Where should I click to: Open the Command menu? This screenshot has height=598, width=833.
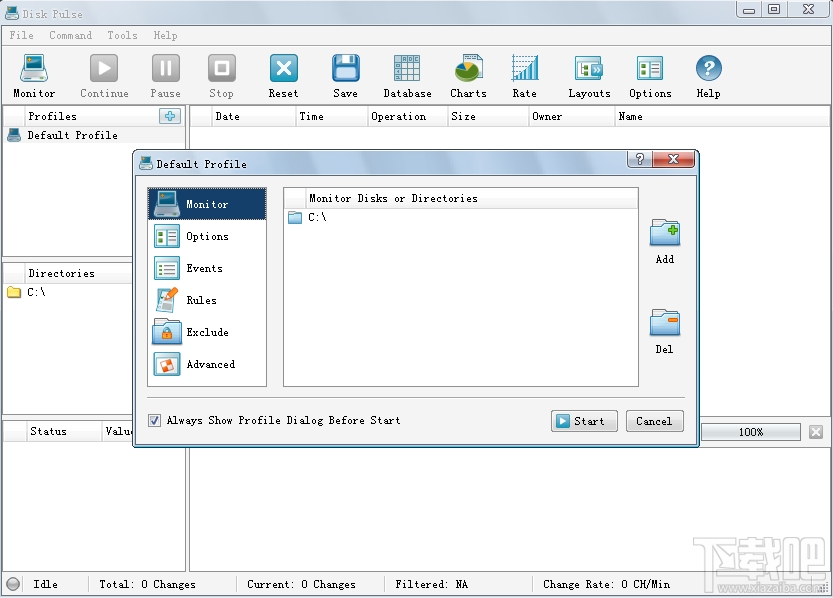pyautogui.click(x=71, y=35)
